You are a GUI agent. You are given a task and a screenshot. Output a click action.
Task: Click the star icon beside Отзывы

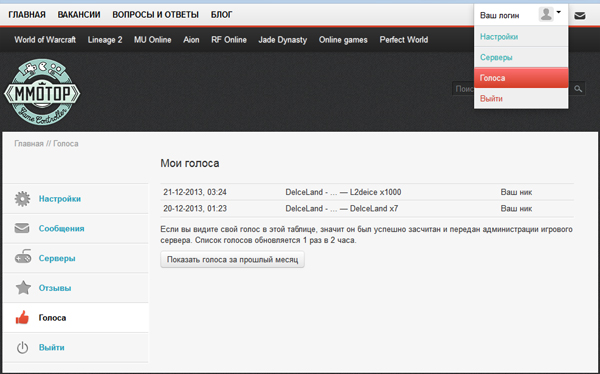[23, 287]
